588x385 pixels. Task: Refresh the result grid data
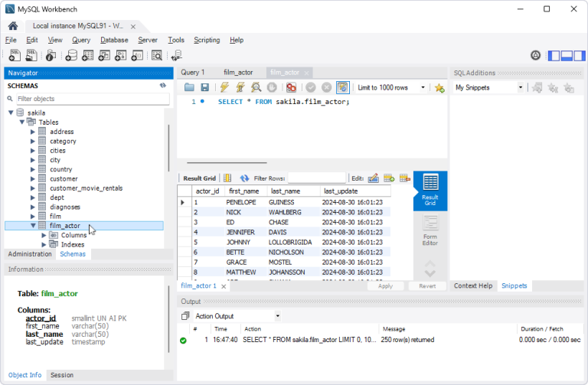244,178
